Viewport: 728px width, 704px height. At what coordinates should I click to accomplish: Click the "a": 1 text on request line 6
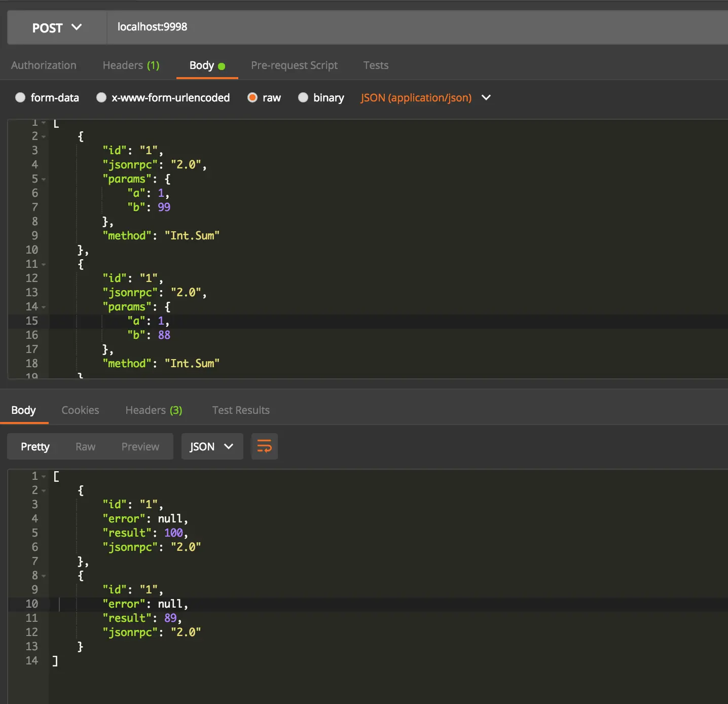(x=149, y=193)
